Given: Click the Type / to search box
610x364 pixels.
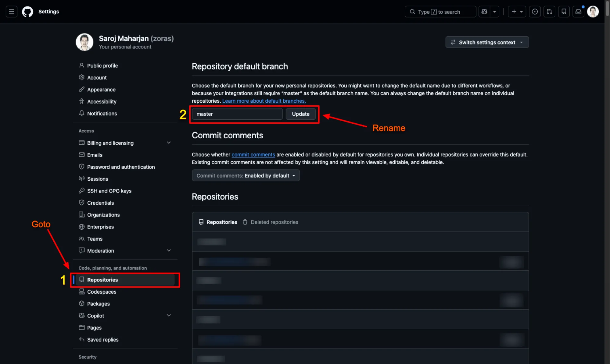Looking at the screenshot, I should coord(440,12).
